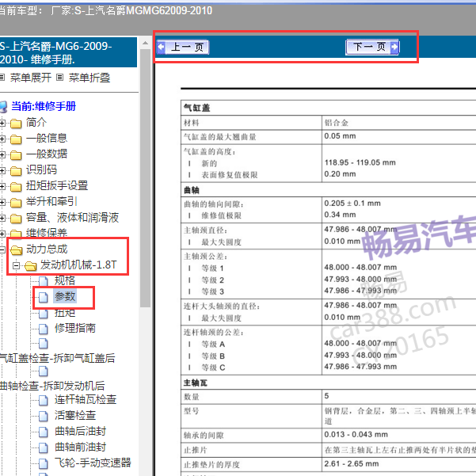The image size is (476, 476).
Task: Expand the 识别码 folder plus sign
Action: click(x=2, y=170)
